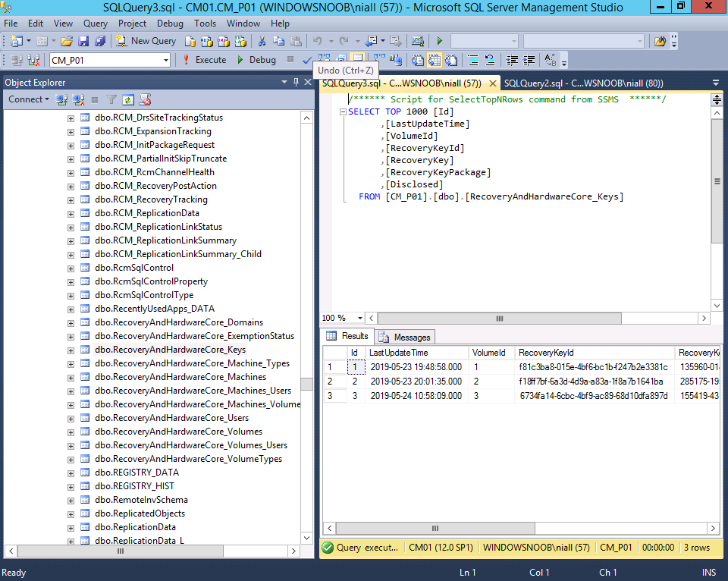Click the f18ff7bf-6a3d-4d9a-a83a-1f8a7b1641ba cell
The image size is (728, 581).
[x=595, y=382]
